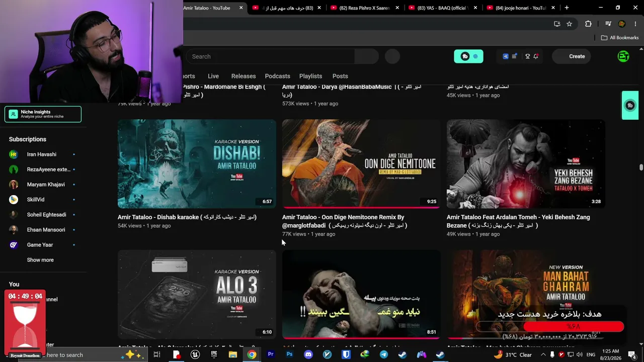Open the Dishab karaoke video thumbnail

point(197,164)
